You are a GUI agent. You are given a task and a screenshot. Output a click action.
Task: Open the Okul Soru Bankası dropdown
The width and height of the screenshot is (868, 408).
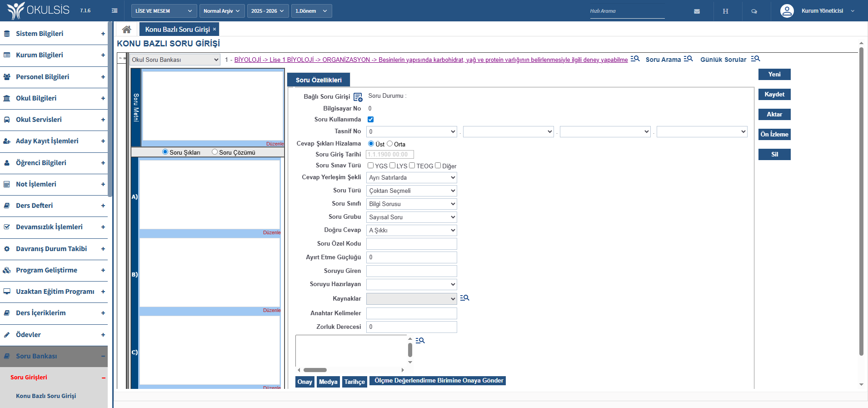click(175, 60)
